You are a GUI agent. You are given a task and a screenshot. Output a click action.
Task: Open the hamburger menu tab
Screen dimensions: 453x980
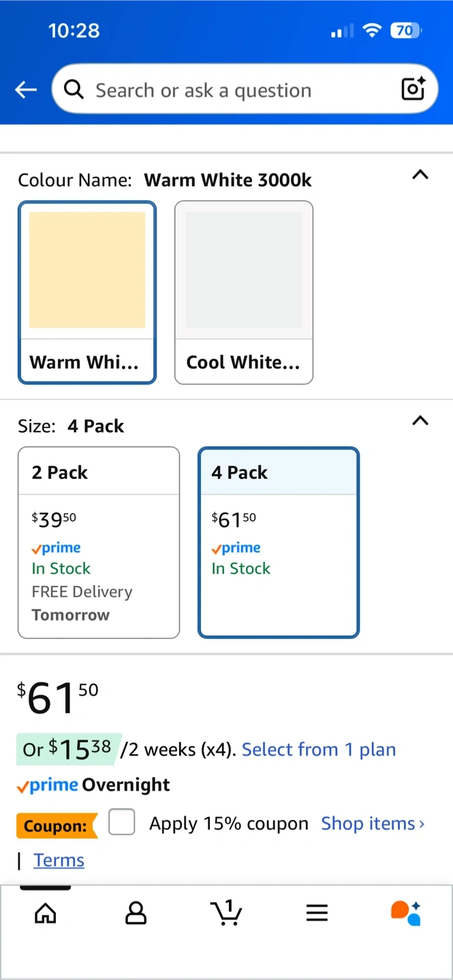click(x=317, y=913)
